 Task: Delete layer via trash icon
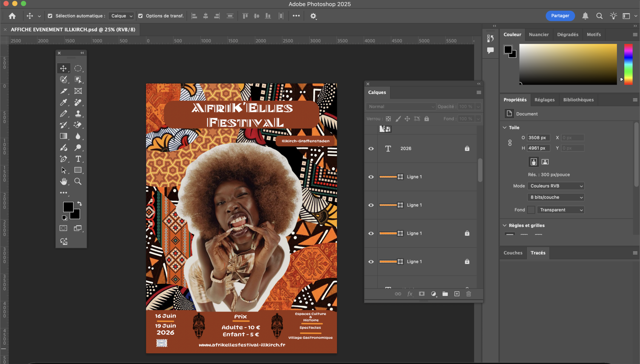coord(468,294)
